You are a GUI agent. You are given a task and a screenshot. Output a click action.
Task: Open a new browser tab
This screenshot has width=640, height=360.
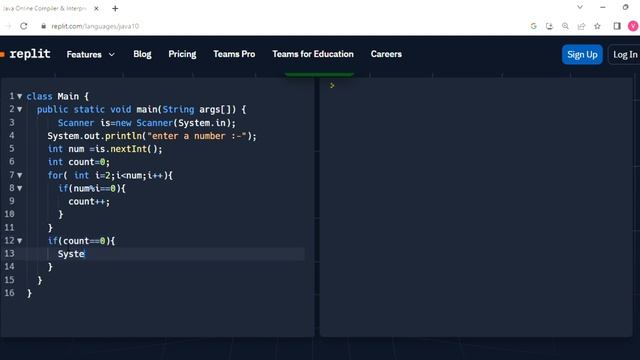(115, 8)
